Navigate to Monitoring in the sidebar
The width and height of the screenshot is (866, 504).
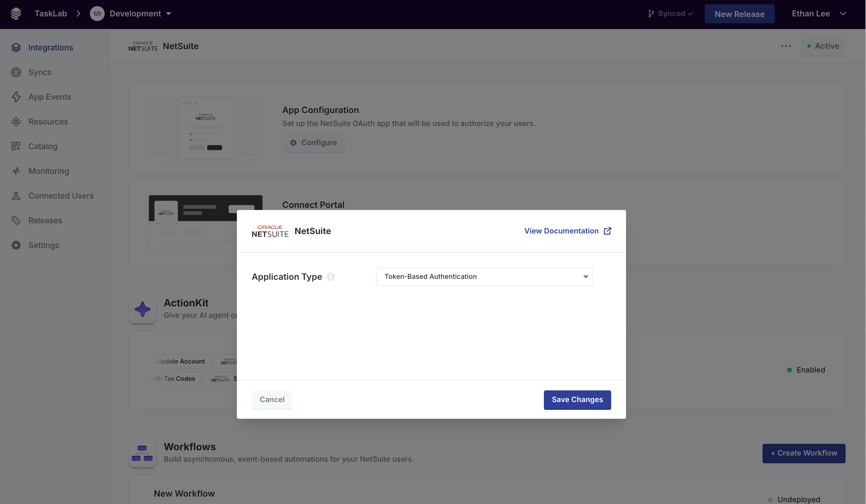(x=49, y=171)
